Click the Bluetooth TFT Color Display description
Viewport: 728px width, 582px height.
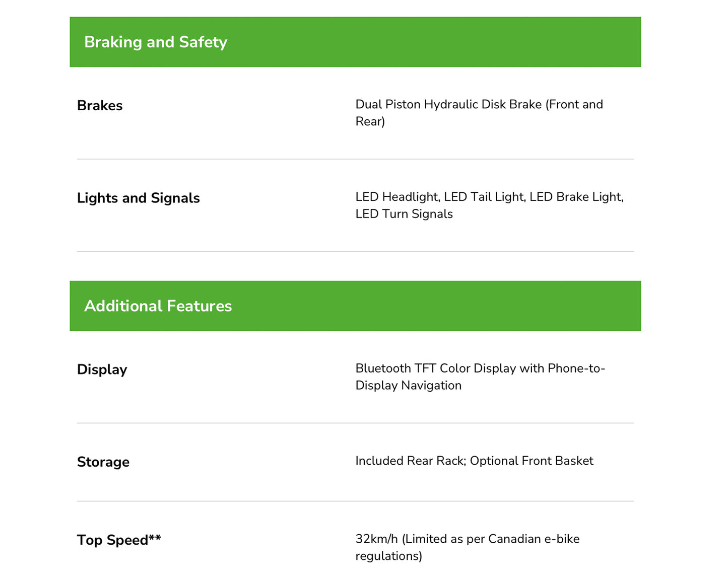point(480,377)
